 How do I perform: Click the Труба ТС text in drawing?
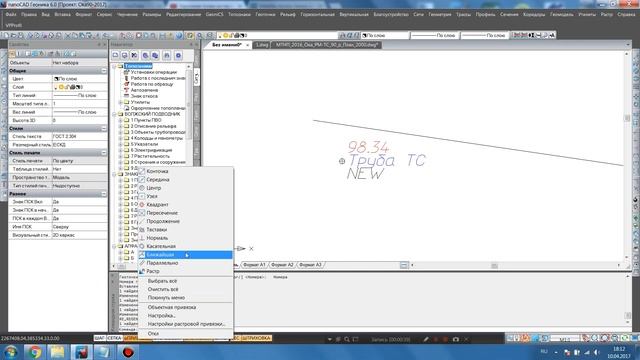click(387, 160)
